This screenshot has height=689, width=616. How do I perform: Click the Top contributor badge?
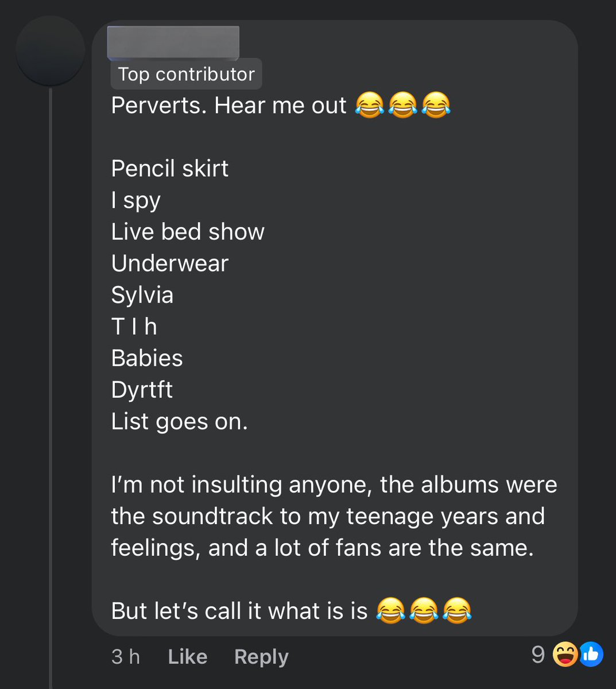[x=186, y=74]
